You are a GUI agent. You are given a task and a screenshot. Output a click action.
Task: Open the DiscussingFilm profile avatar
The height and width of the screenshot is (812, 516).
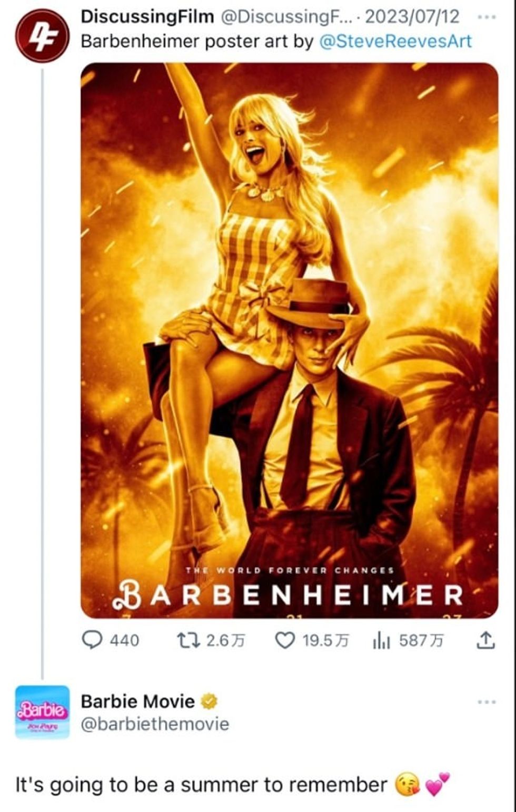(x=42, y=36)
